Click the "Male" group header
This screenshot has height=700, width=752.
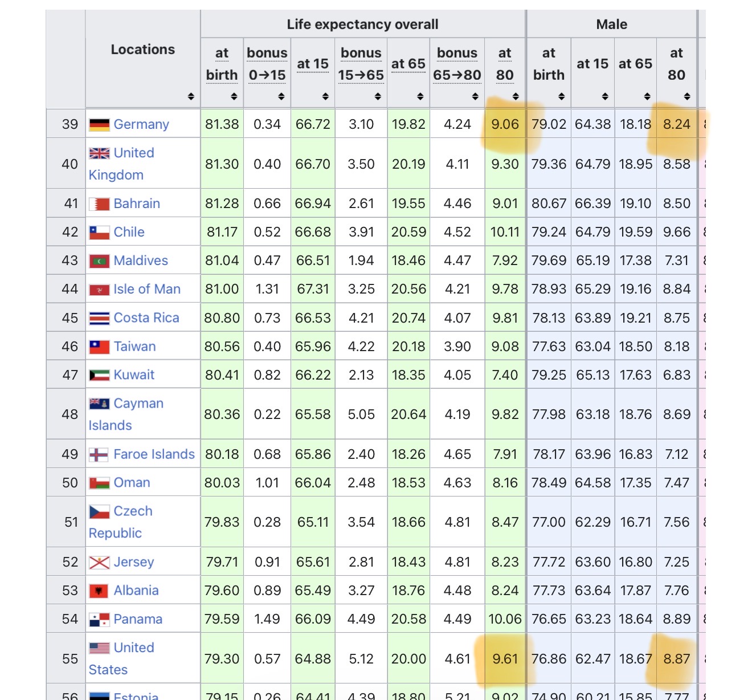[612, 25]
